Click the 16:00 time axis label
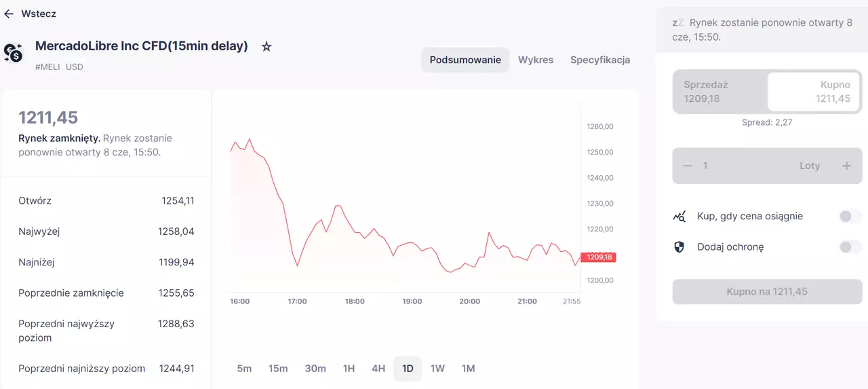The height and width of the screenshot is (389, 868). point(240,301)
